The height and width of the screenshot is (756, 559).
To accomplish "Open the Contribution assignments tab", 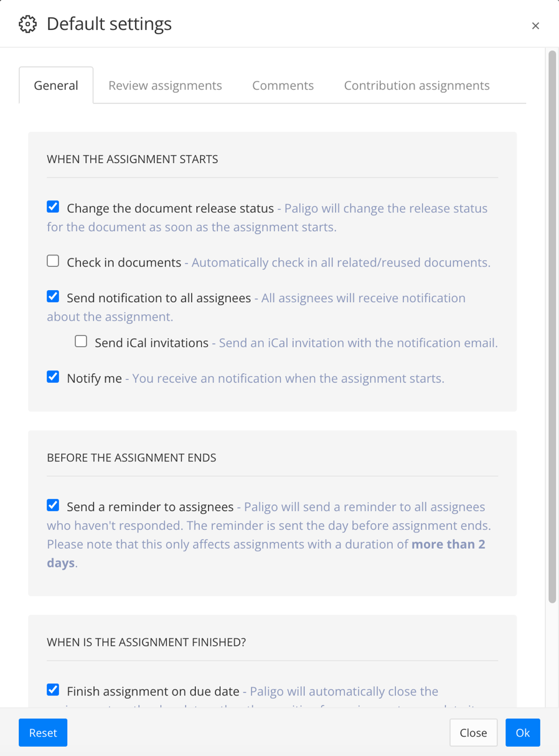I will [416, 85].
